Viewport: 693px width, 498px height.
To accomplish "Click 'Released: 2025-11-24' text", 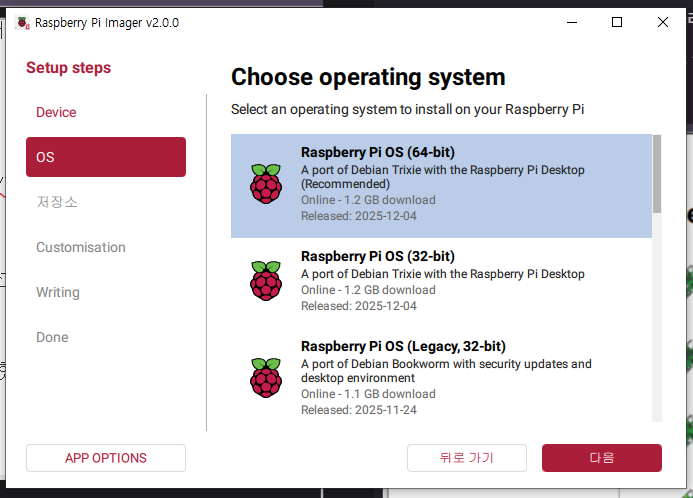I will pyautogui.click(x=359, y=410).
